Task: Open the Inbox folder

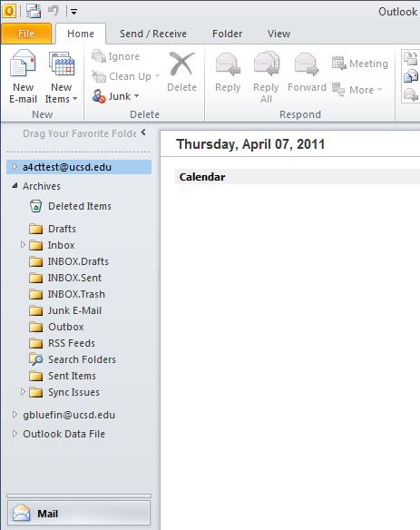Action: pyautogui.click(x=61, y=245)
